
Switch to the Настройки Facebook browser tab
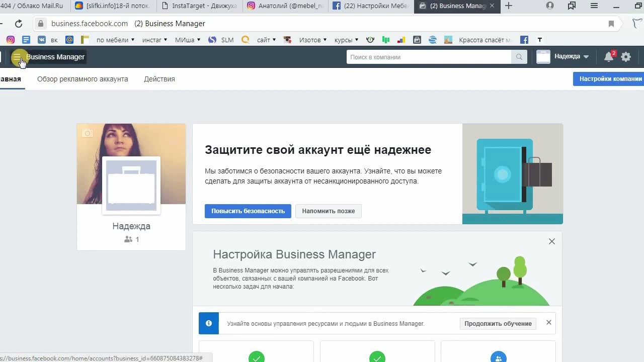coord(372,6)
